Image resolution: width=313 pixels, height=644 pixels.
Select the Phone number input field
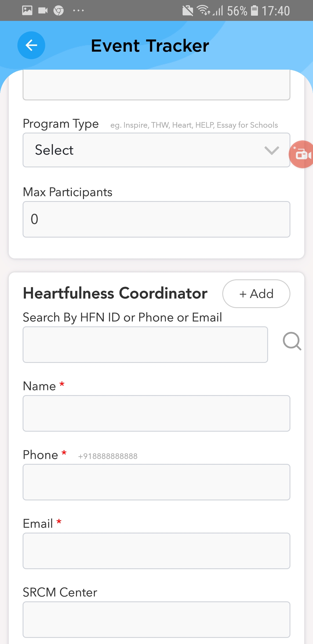point(156,482)
